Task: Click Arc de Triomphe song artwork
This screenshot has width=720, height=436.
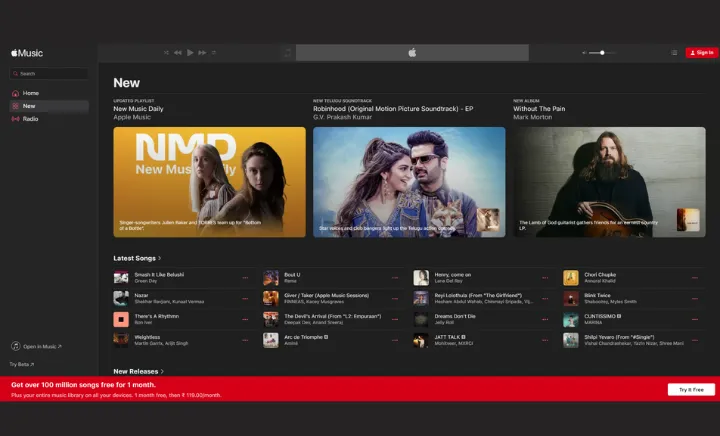Action: (x=271, y=340)
